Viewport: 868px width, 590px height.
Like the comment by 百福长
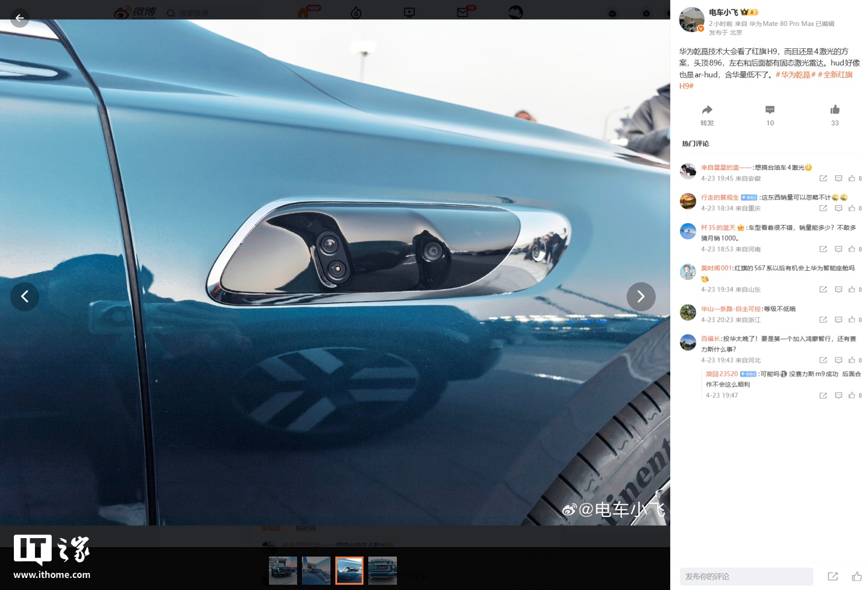[852, 360]
